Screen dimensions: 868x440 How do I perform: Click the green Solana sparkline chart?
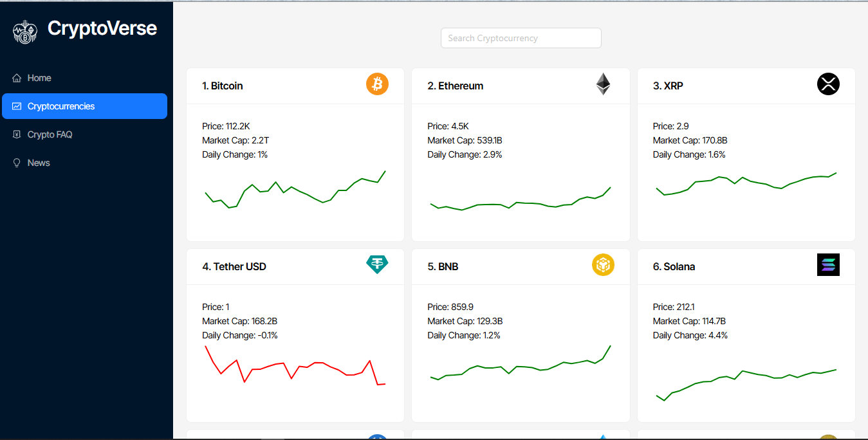746,380
